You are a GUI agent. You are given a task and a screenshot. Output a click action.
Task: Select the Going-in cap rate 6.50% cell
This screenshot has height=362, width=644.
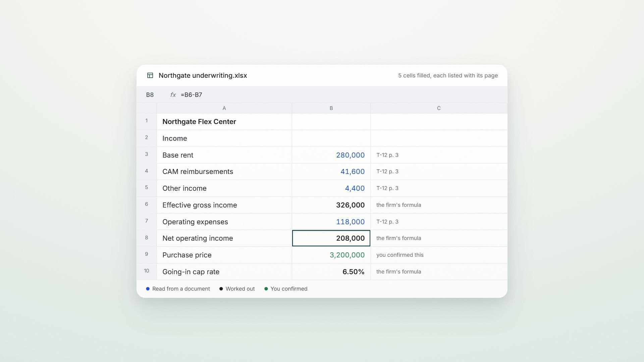(x=331, y=272)
